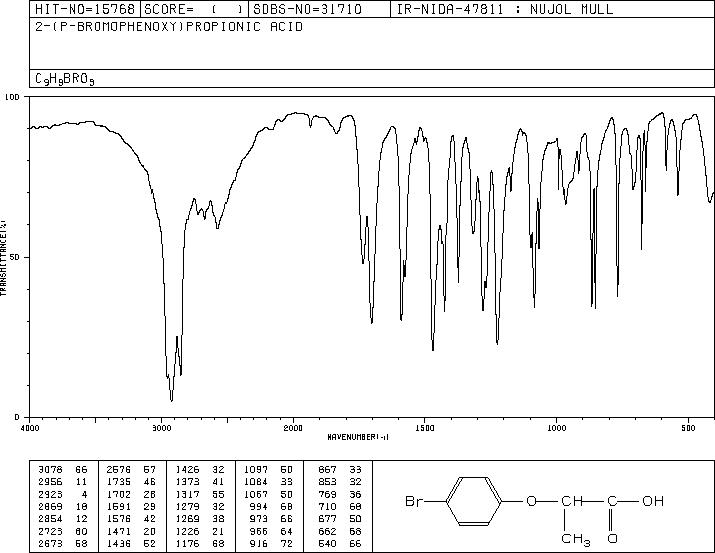Click the 50 transmittance axis label

[x=16, y=257]
